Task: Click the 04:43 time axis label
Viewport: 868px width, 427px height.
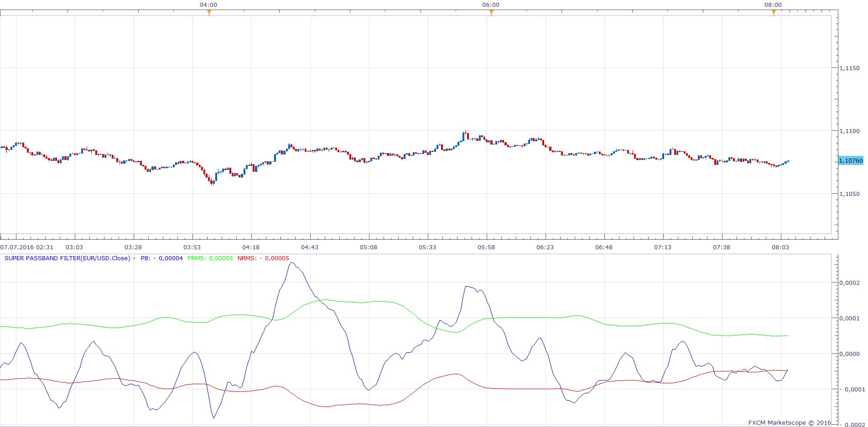Action: (310, 247)
